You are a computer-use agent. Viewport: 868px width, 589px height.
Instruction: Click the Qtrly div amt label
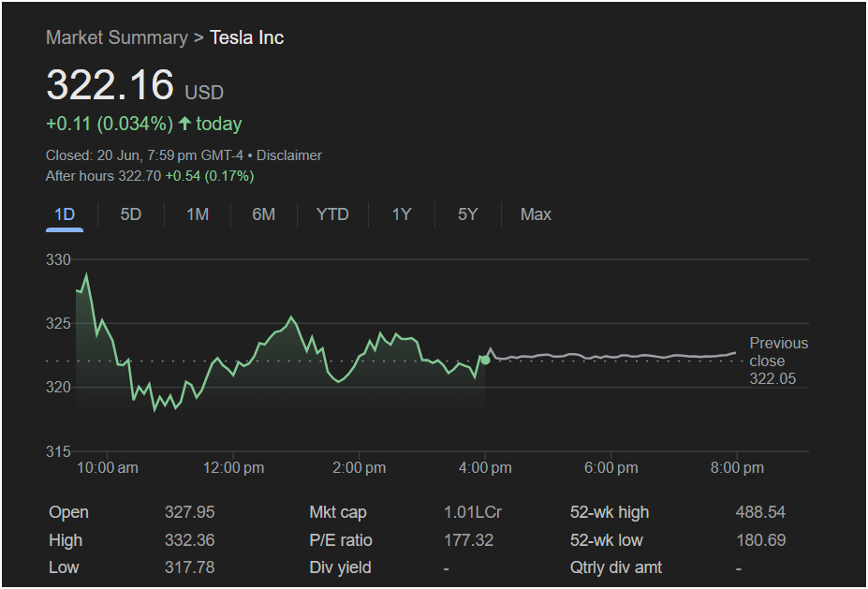(x=616, y=567)
